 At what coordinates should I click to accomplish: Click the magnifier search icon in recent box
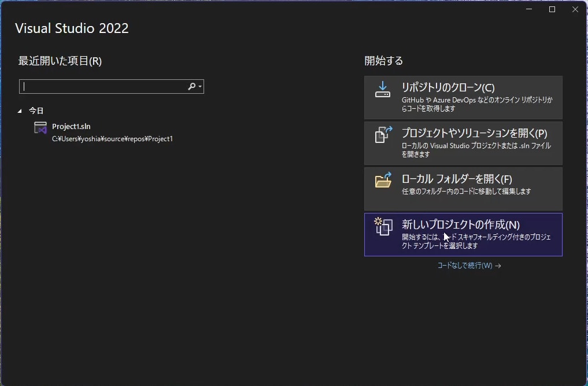point(191,86)
